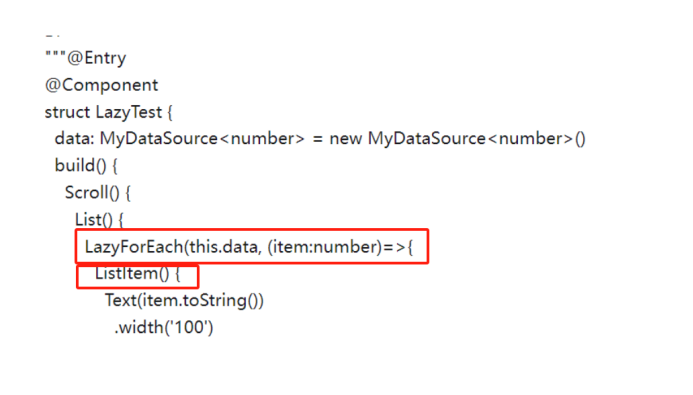Click the @Entry decorator text
Viewport: 693px width, 395px height.
[96, 58]
